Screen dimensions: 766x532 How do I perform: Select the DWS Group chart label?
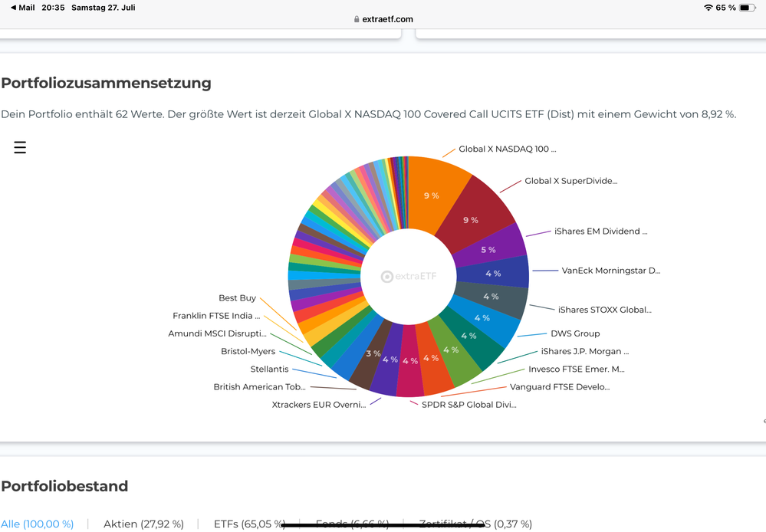pyautogui.click(x=575, y=333)
